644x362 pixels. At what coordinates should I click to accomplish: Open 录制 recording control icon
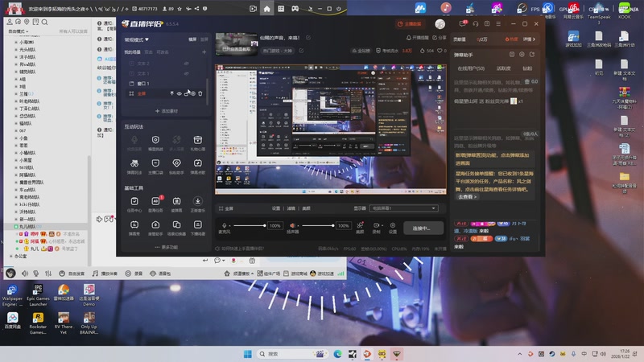coord(376,226)
